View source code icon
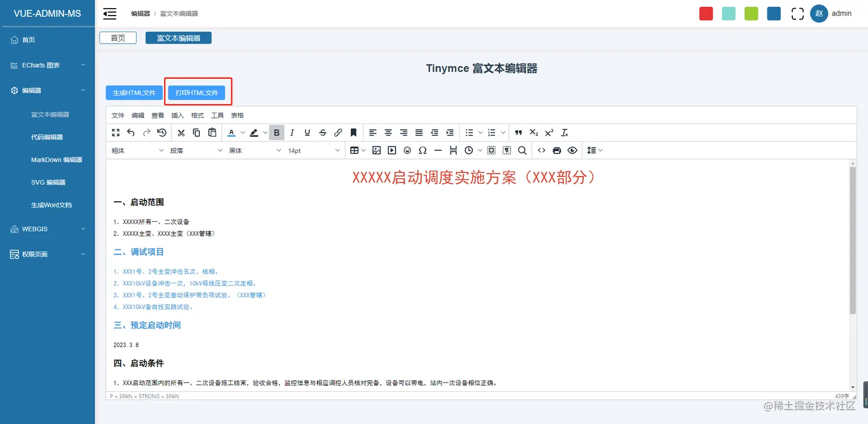This screenshot has width=868, height=424. [x=541, y=151]
